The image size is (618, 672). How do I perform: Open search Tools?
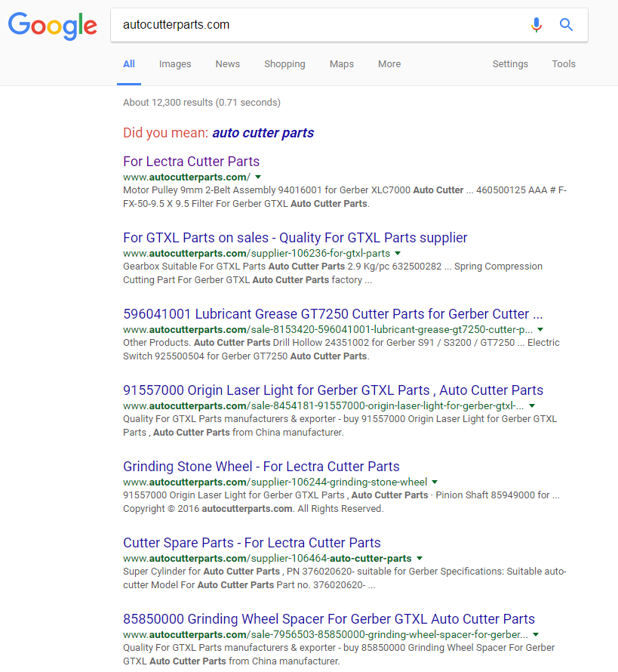pyautogui.click(x=564, y=64)
